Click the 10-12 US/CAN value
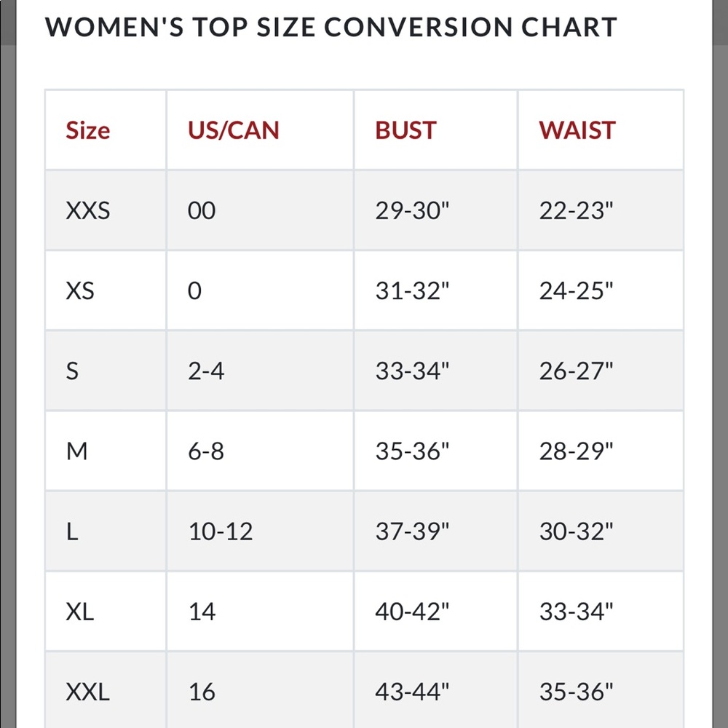 221,531
